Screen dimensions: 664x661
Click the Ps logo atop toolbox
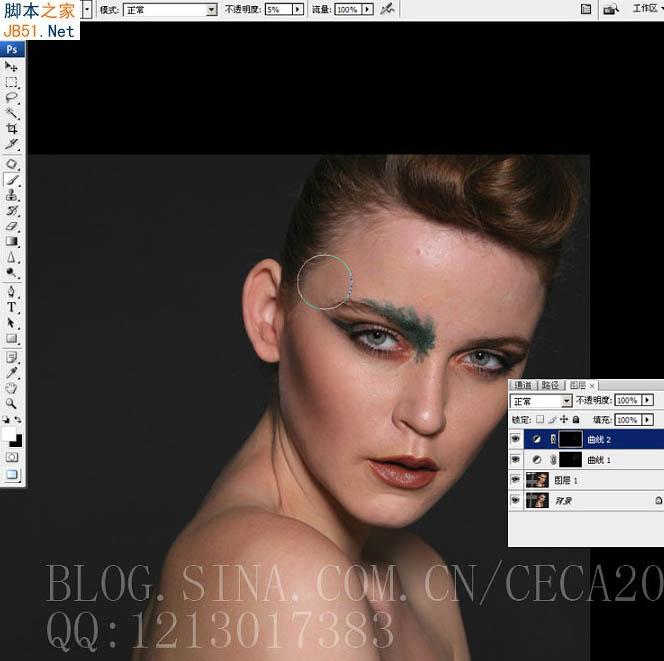12,49
